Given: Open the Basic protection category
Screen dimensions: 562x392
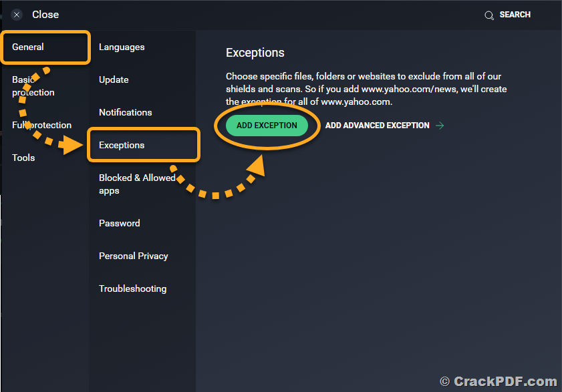Looking at the screenshot, I should [33, 86].
